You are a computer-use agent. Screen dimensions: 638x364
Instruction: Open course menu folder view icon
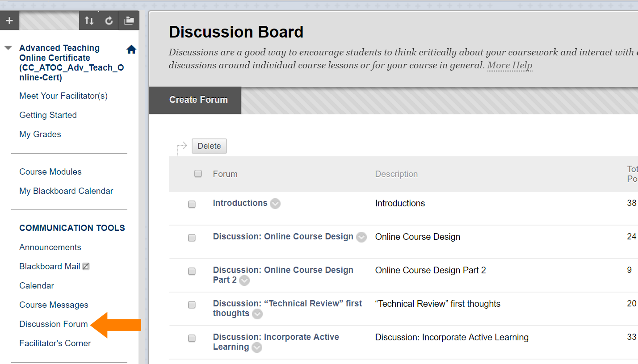click(x=129, y=21)
